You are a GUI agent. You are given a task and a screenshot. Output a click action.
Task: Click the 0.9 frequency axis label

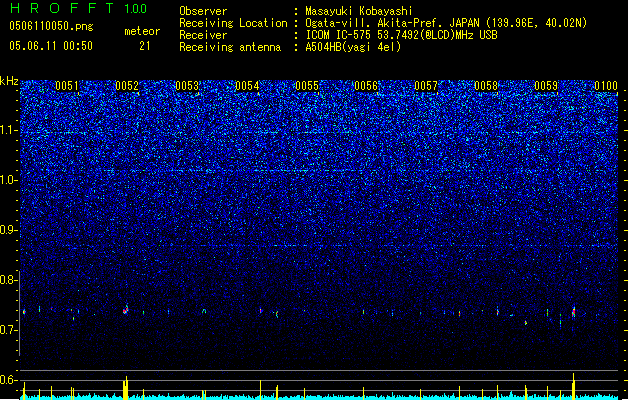(8, 230)
